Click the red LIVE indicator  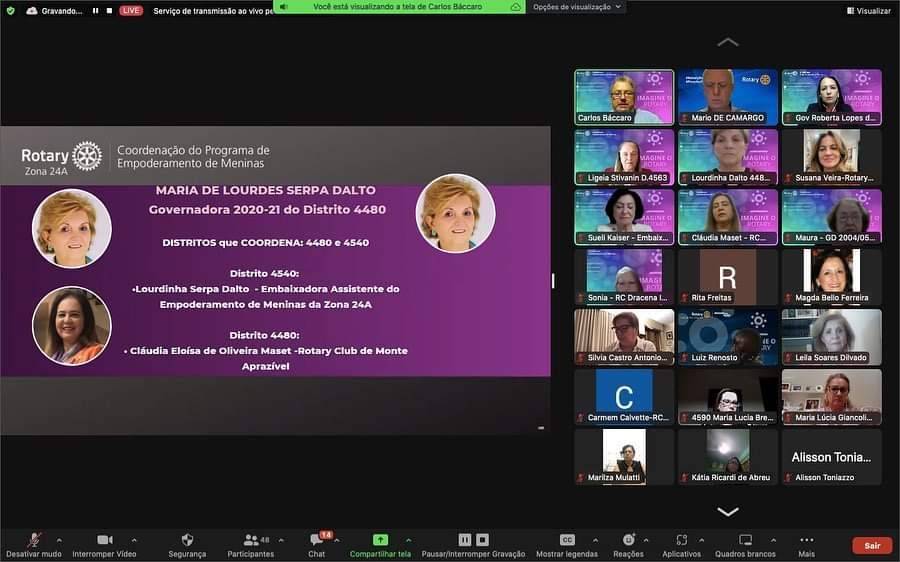(131, 10)
